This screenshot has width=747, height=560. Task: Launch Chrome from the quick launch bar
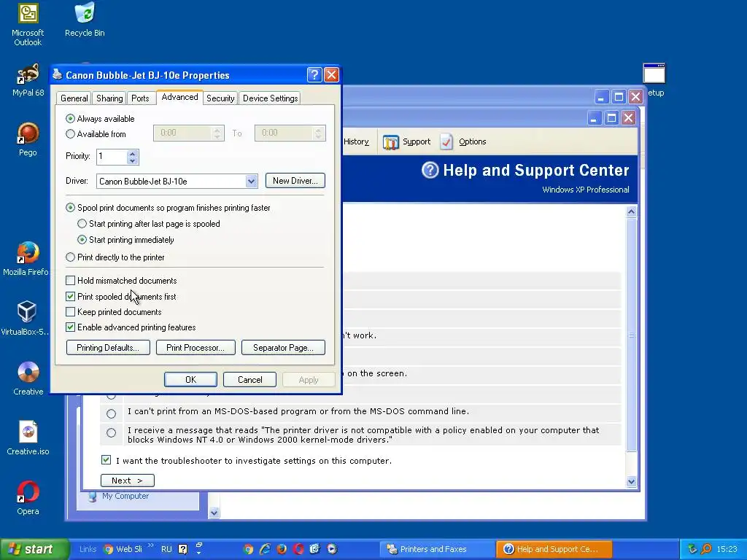click(x=248, y=549)
